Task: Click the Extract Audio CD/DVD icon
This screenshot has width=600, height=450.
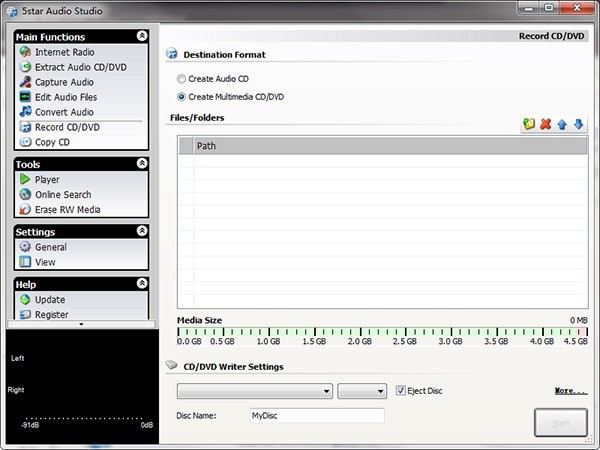Action: click(25, 67)
